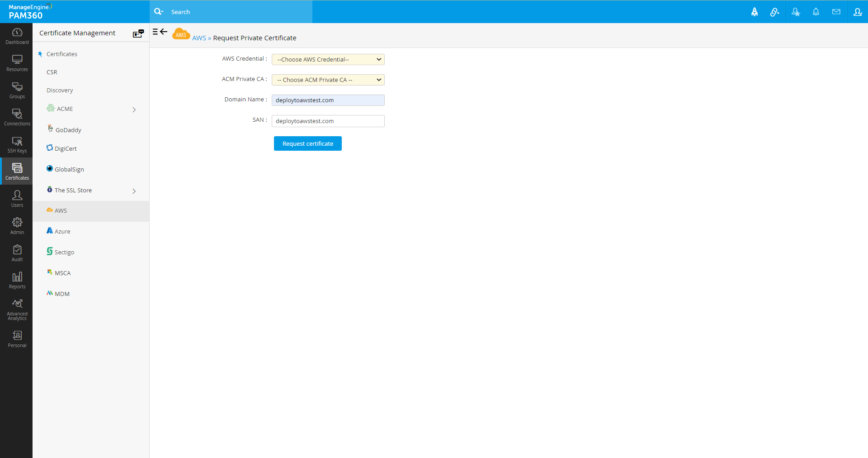Expand The SSL Store submenu arrow
Screen dimensions: 868x458
pyautogui.click(x=134, y=191)
